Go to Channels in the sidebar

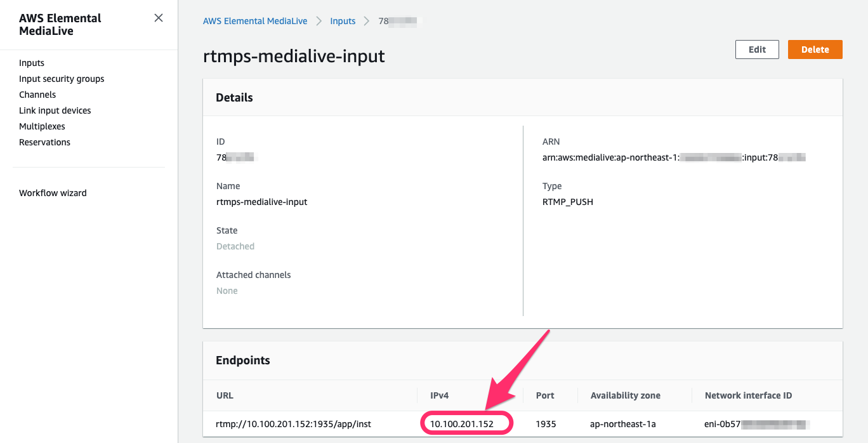click(37, 95)
